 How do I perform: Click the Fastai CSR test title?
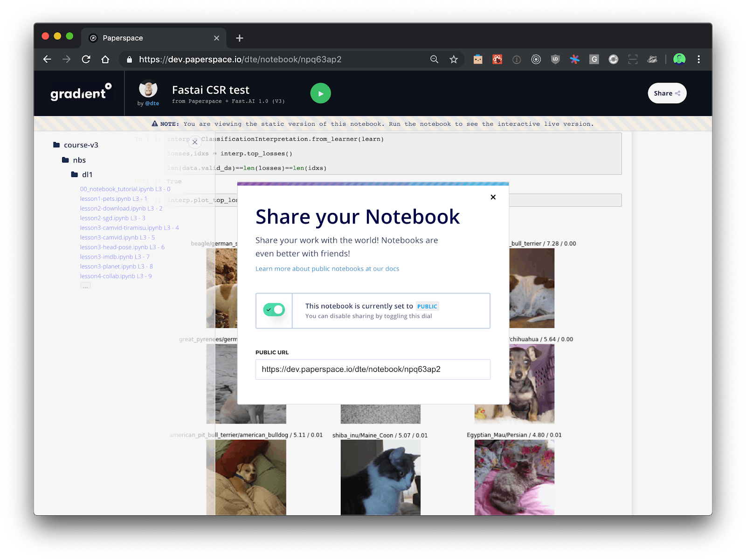[211, 90]
